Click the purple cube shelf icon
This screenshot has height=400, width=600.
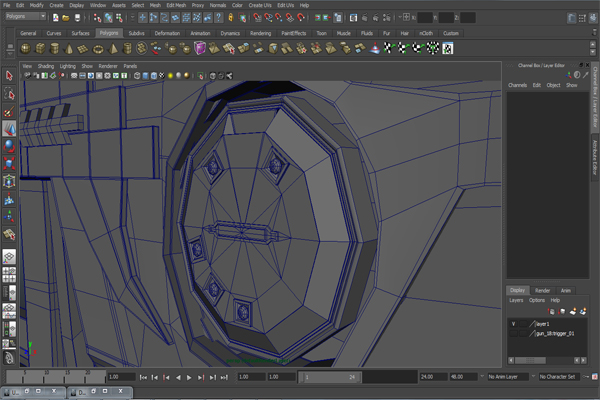200,49
